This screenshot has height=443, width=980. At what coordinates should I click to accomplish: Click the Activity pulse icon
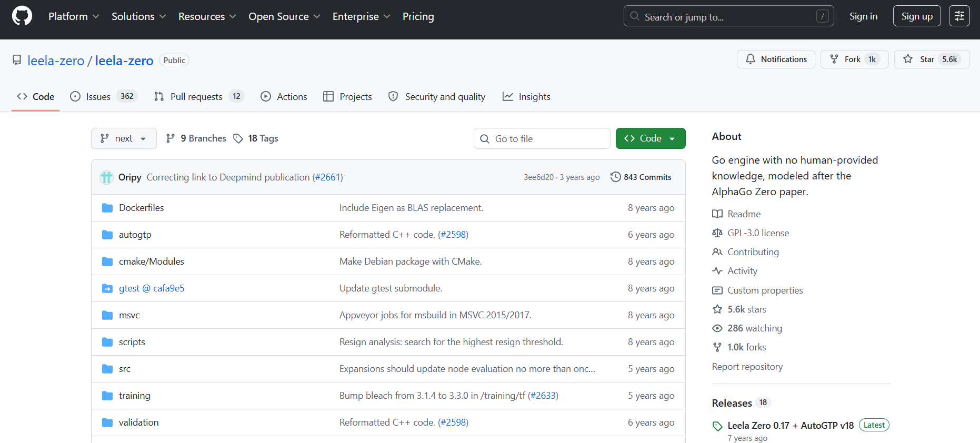tap(717, 271)
